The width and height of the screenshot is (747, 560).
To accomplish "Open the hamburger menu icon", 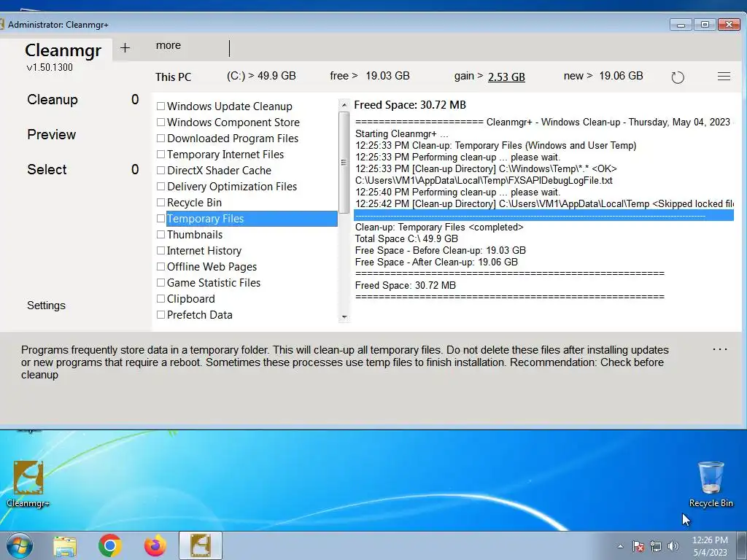I will [x=724, y=76].
